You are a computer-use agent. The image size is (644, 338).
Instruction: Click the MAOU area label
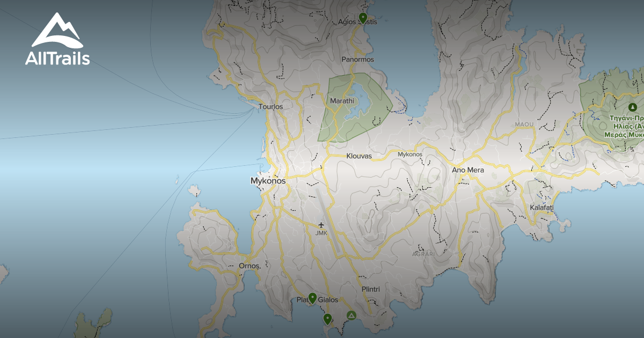[524, 124]
